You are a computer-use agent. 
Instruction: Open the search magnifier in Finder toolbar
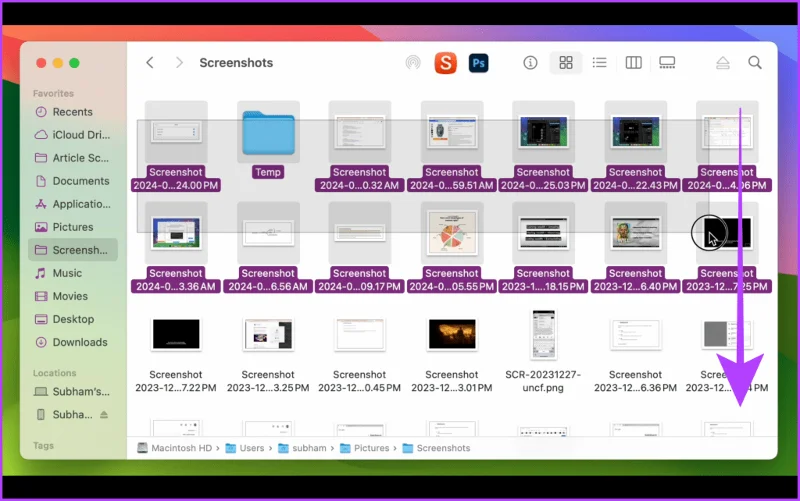pyautogui.click(x=755, y=63)
